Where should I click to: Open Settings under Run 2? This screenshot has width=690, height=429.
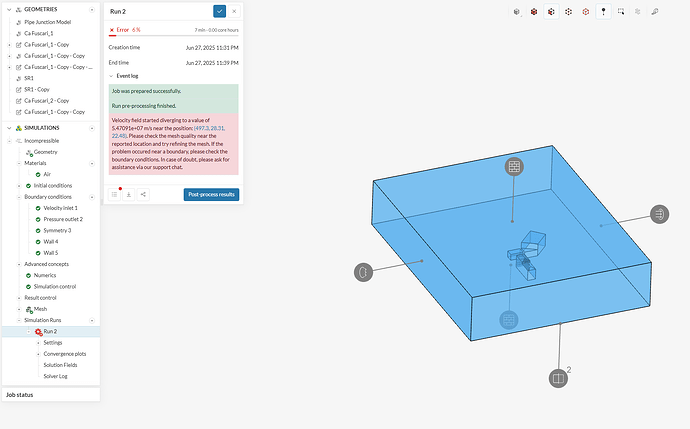53,343
